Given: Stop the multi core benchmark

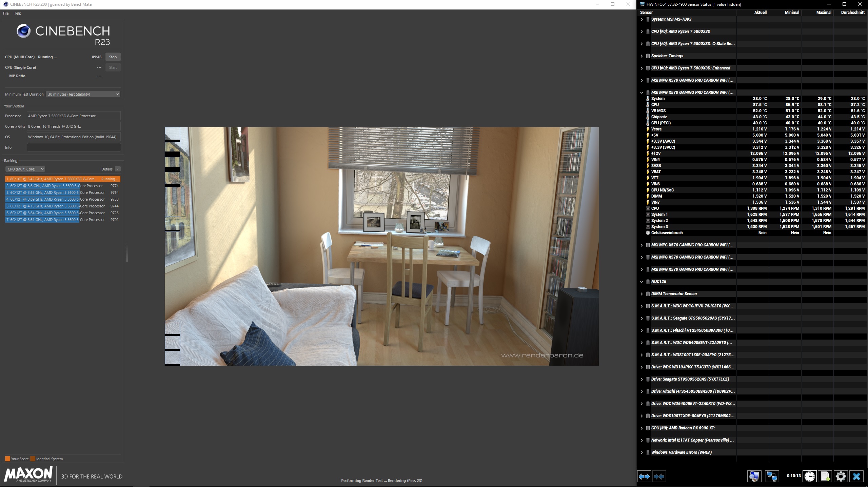Looking at the screenshot, I should (113, 57).
